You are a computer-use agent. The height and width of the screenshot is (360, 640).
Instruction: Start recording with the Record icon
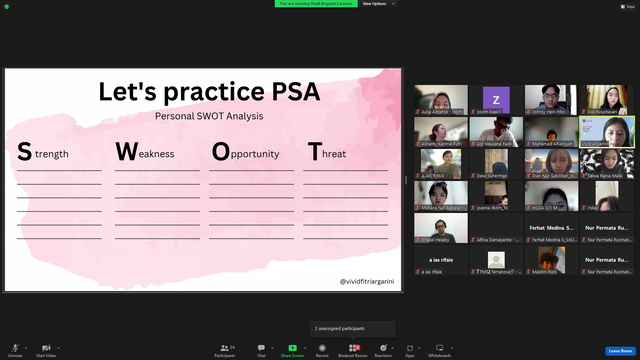tap(322, 348)
